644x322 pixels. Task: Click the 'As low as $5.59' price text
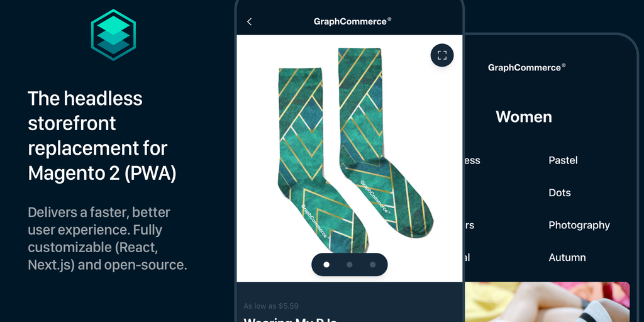click(x=271, y=306)
